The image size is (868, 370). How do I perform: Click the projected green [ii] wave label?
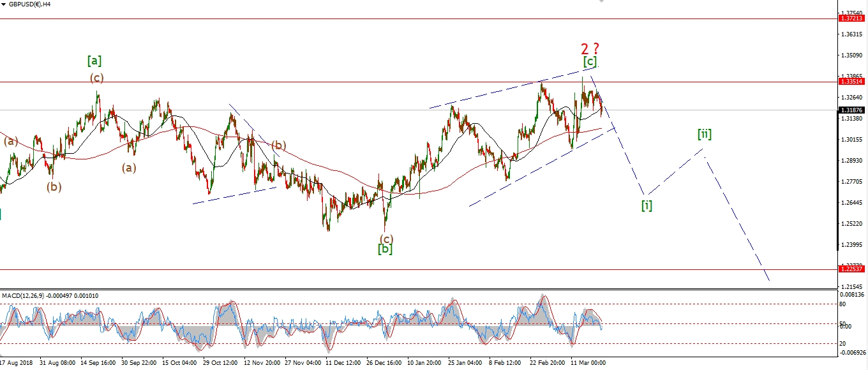(x=704, y=134)
